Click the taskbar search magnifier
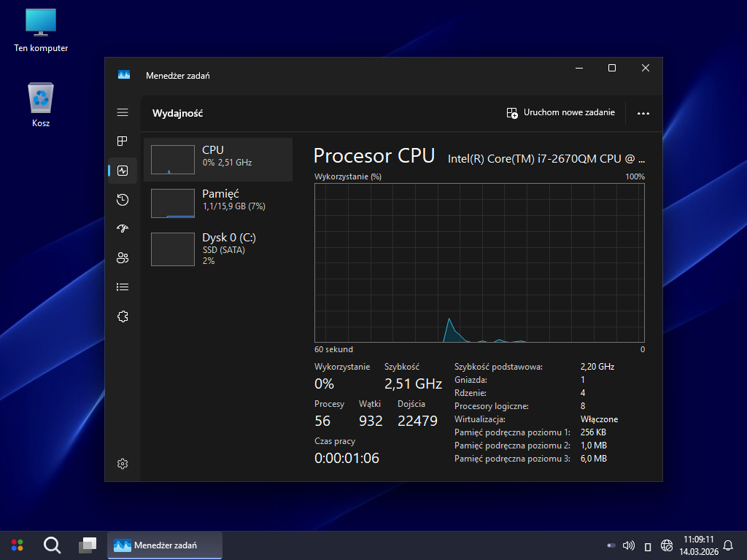The width and height of the screenshot is (747, 560). pyautogui.click(x=52, y=545)
